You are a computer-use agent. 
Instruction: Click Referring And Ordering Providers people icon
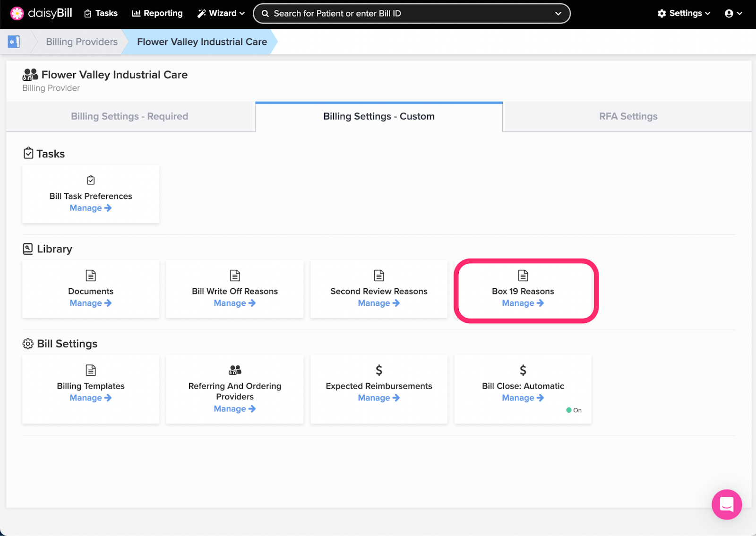[235, 370]
